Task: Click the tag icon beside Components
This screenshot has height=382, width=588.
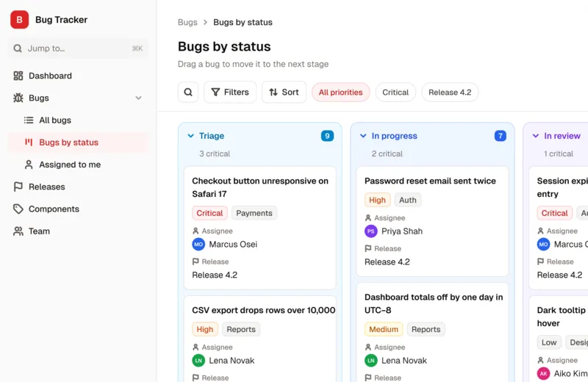Action: (x=18, y=209)
